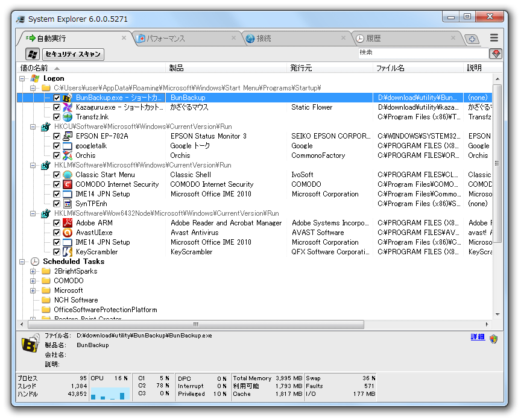Image resolution: width=521 pixels, height=420 pixels.
Task: Click the KeyScrambler entry icon
Action: (x=68, y=252)
